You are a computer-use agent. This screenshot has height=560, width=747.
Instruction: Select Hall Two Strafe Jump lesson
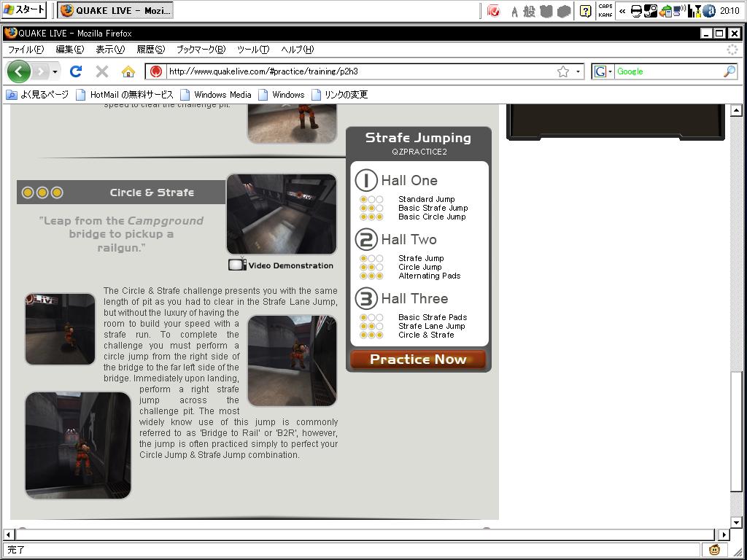(421, 258)
